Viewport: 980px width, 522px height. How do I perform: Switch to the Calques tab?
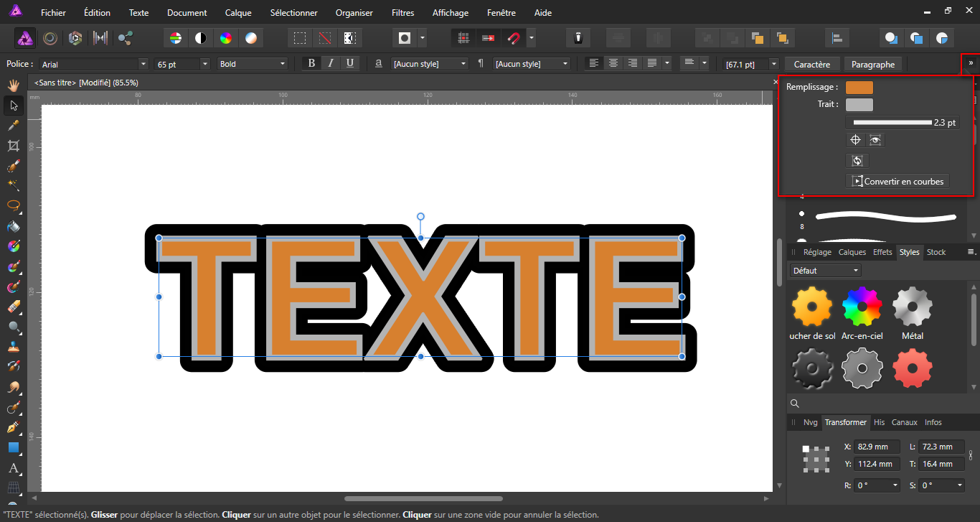pos(852,252)
